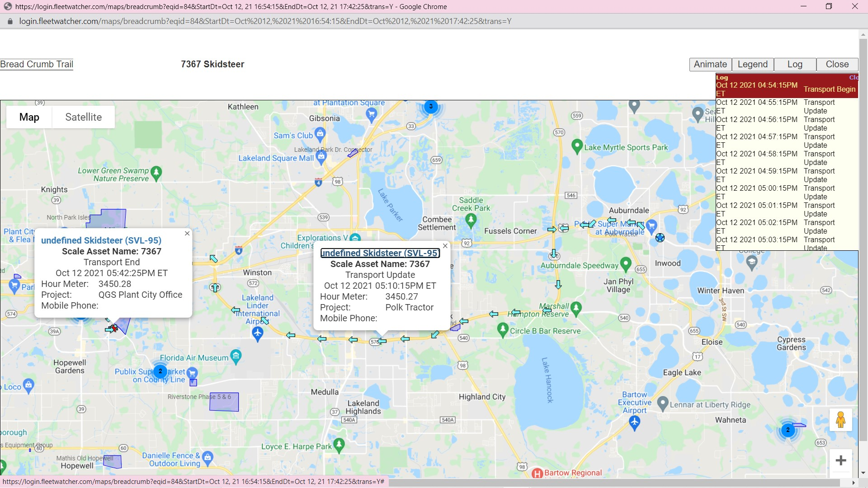Image resolution: width=868 pixels, height=488 pixels.
Task: Click the Auburndale Speedway marker
Action: (x=626, y=264)
